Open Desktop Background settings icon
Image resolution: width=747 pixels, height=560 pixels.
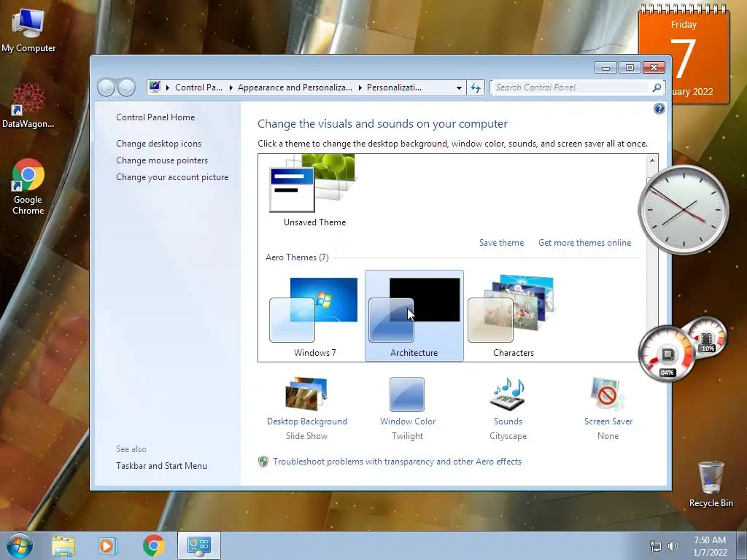pyautogui.click(x=306, y=394)
